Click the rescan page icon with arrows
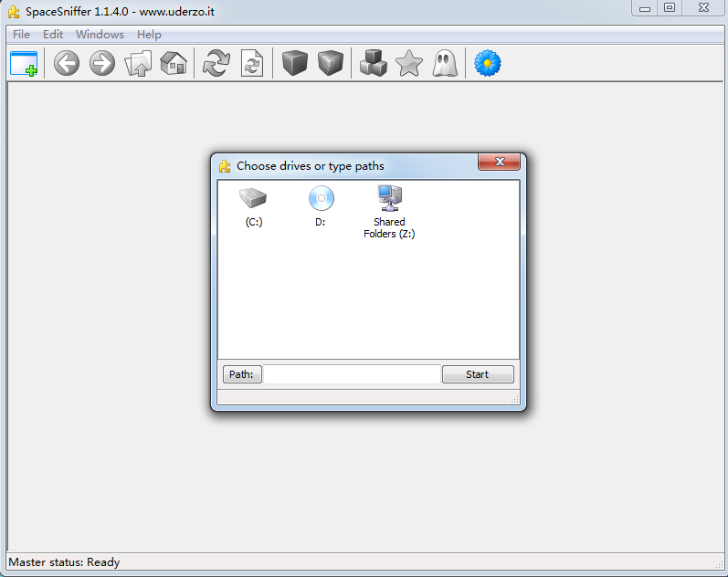This screenshot has width=728, height=577. [252, 64]
